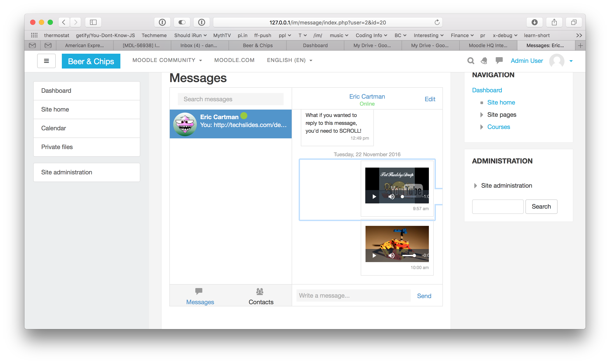Toggle the switch-shaped toolbar extension
The image size is (610, 364).
(x=182, y=22)
